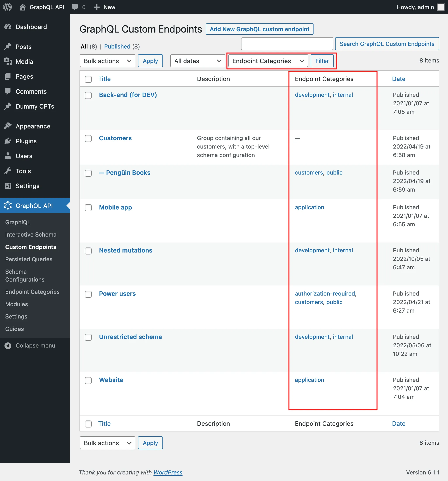Open Interactive Schema submenu item

click(x=31, y=234)
